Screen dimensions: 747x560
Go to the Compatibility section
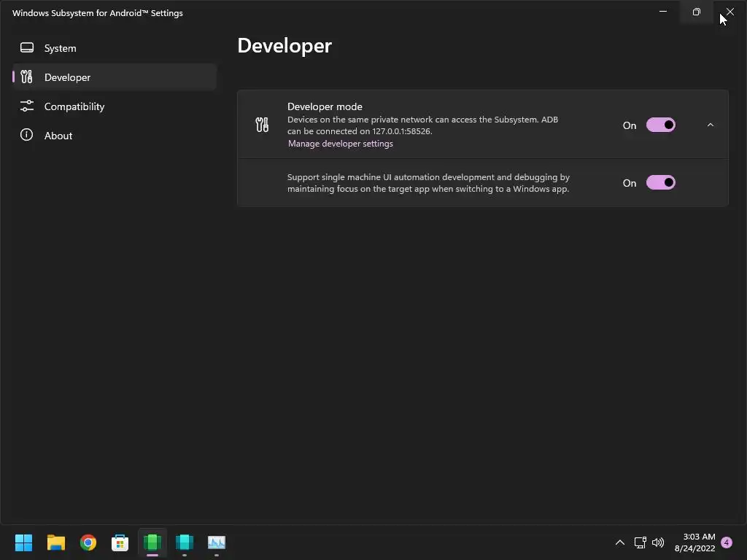(115, 106)
